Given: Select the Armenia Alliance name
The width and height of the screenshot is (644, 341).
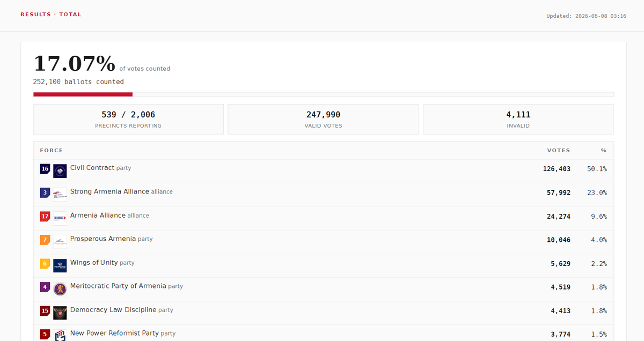Looking at the screenshot, I should pos(98,215).
